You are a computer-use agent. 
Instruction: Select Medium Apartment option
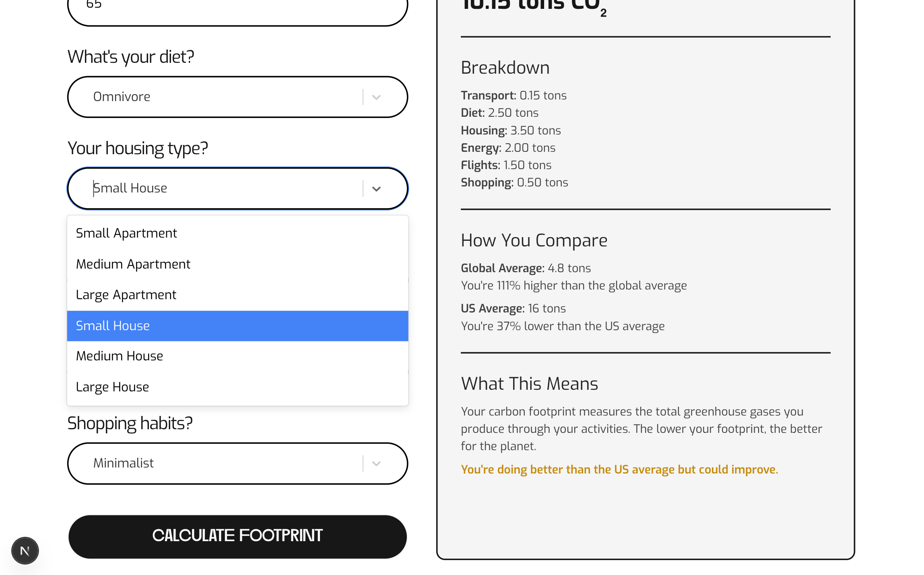pos(133,264)
